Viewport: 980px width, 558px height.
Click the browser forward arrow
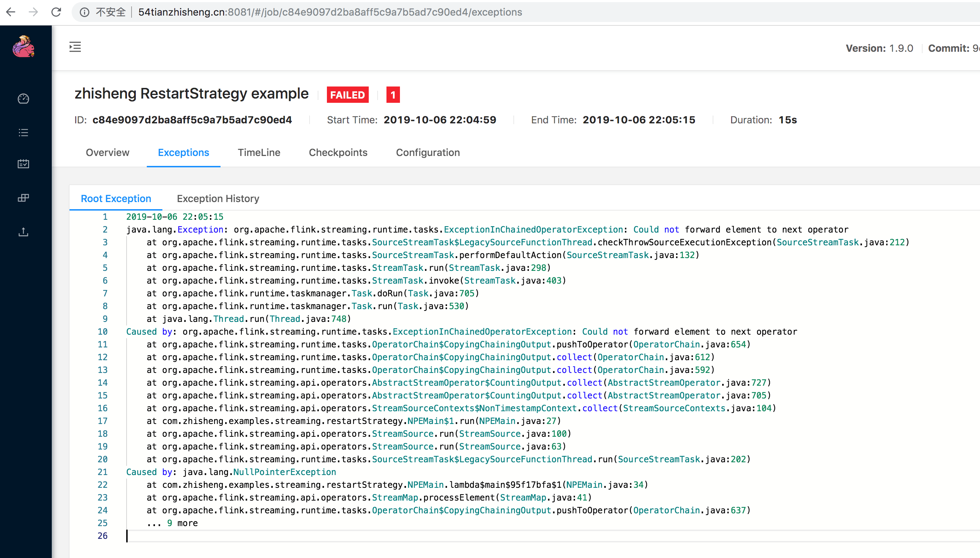coord(33,12)
